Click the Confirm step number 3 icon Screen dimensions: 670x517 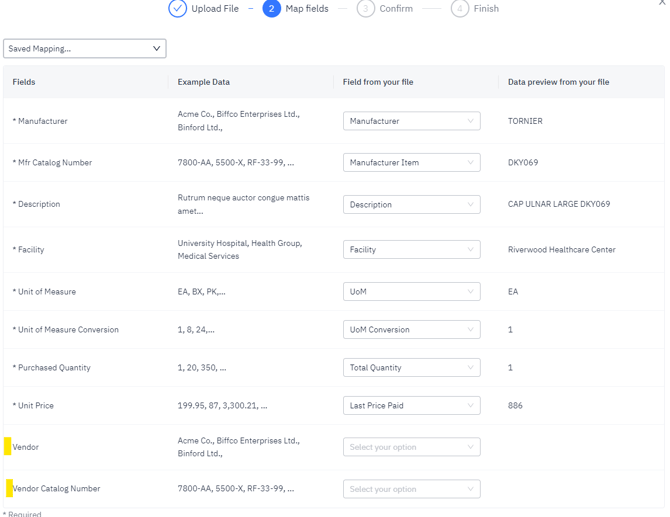(365, 8)
